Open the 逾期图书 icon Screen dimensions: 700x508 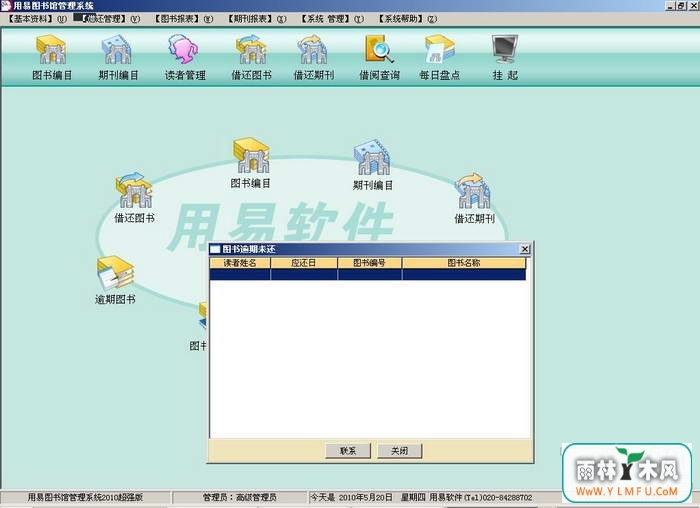click(115, 280)
